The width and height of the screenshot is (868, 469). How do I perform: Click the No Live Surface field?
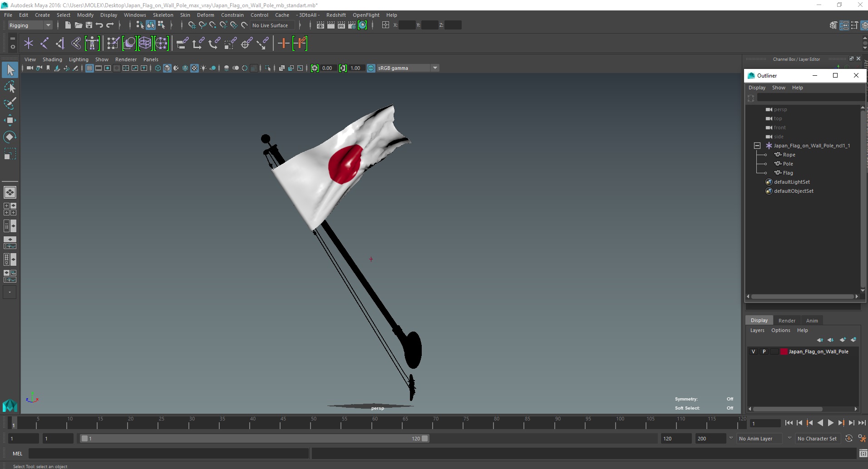[x=272, y=25]
